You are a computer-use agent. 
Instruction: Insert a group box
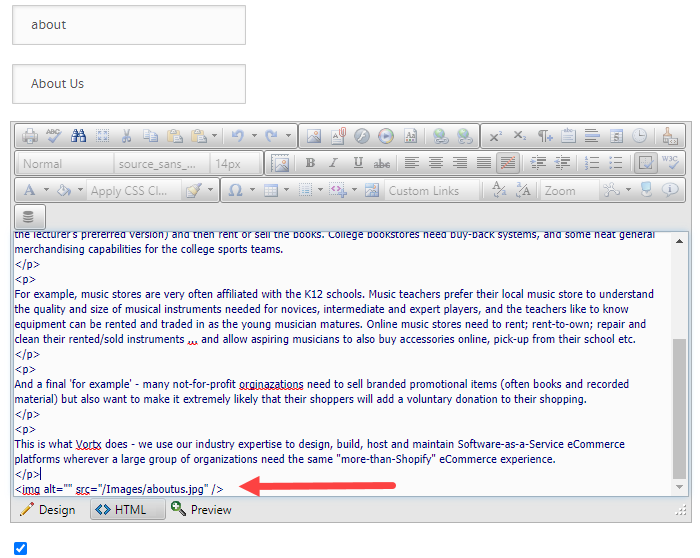568,136
